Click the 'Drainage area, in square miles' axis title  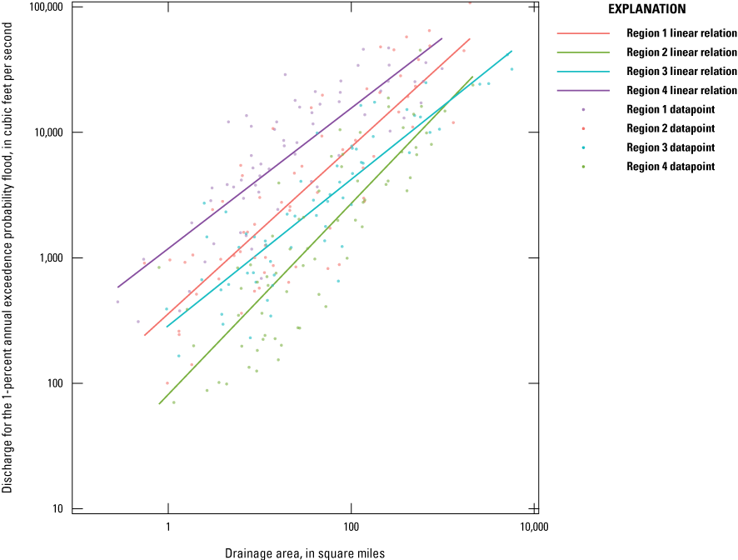305,552
